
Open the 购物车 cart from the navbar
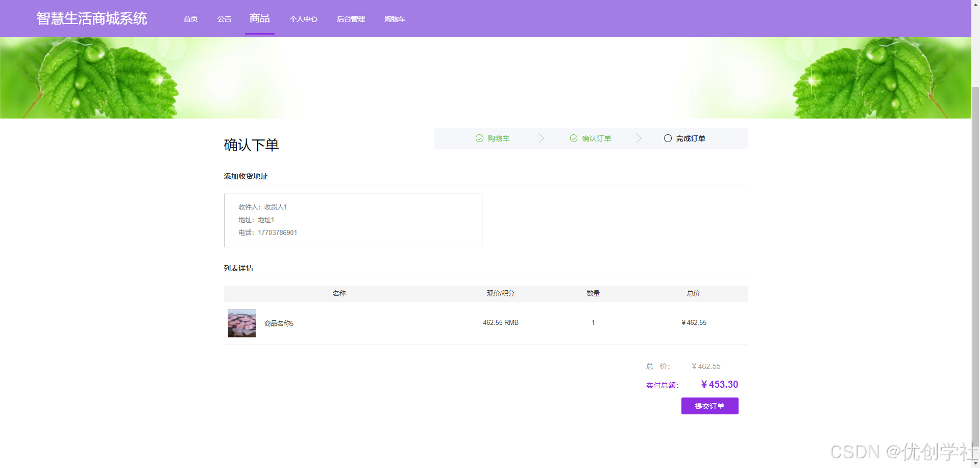tap(395, 19)
